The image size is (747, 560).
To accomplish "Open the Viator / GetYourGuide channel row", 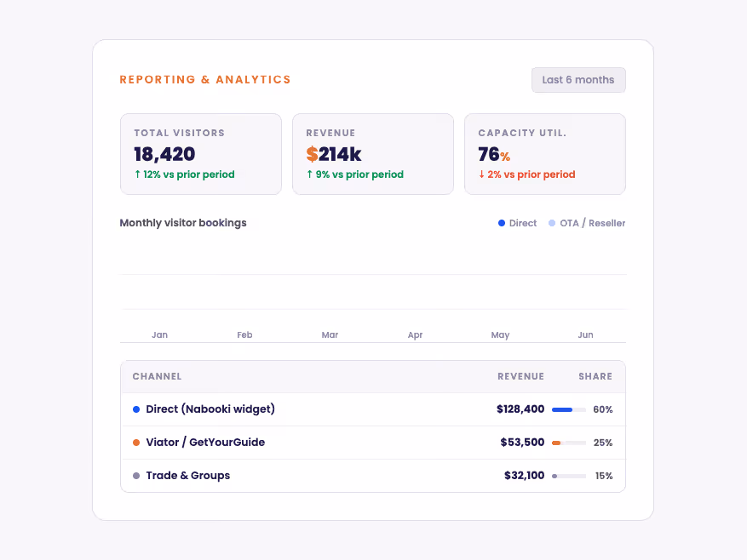I will pyautogui.click(x=373, y=443).
